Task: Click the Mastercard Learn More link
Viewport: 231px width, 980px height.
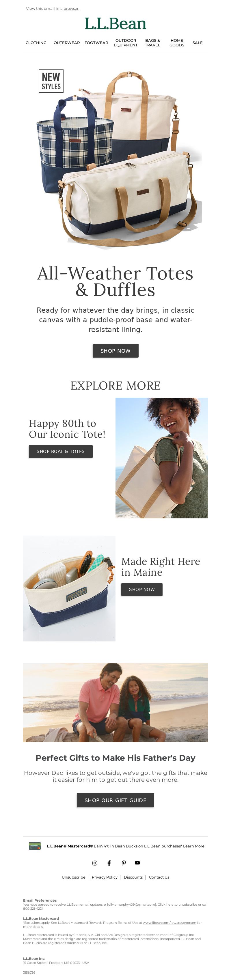Action: (194, 846)
